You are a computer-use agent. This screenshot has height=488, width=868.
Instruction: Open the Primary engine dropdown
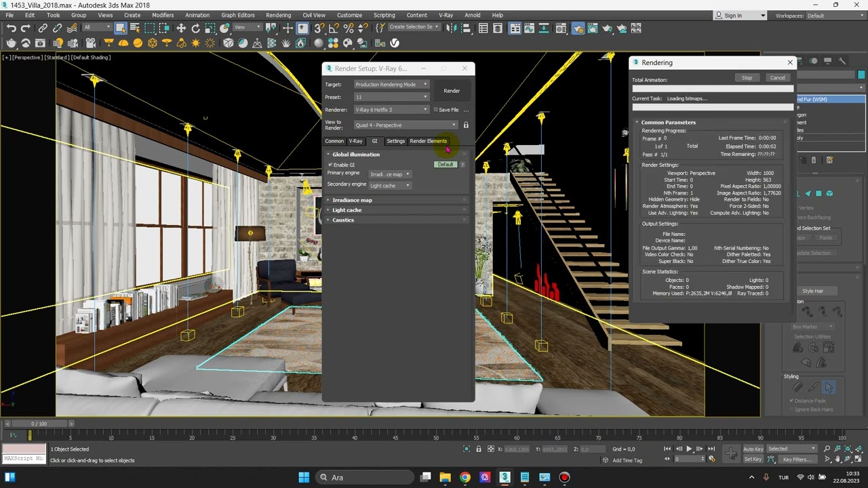tap(390, 174)
